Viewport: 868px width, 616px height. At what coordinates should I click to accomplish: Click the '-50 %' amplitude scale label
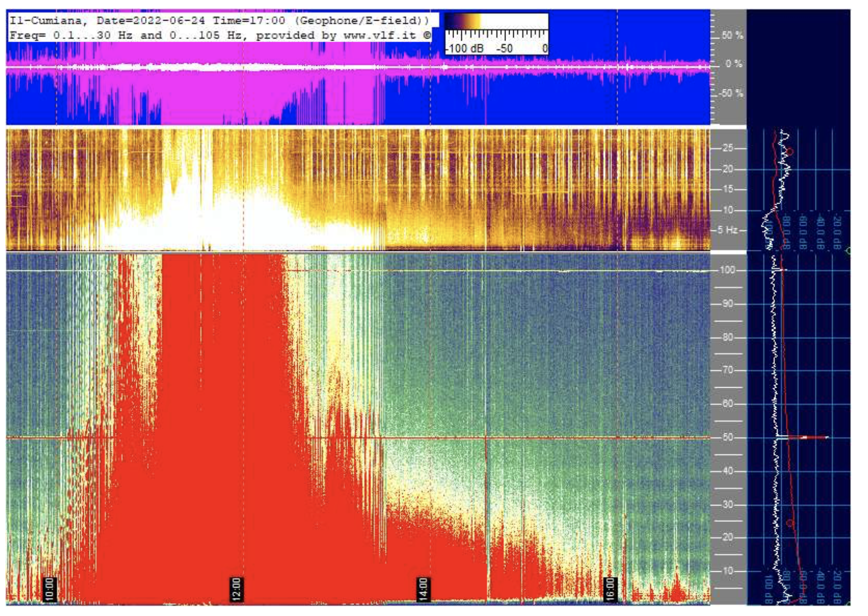click(731, 93)
